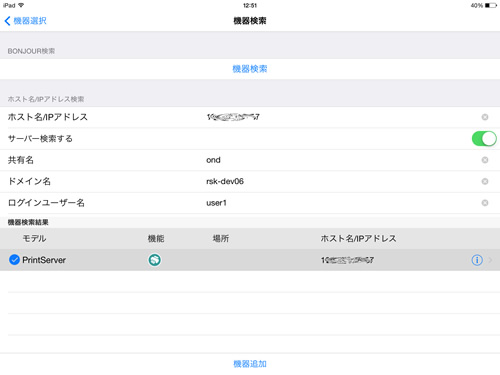The height and width of the screenshot is (375, 500).
Task: Edit the ホスト名/IPアドレス input value
Action: click(x=233, y=117)
